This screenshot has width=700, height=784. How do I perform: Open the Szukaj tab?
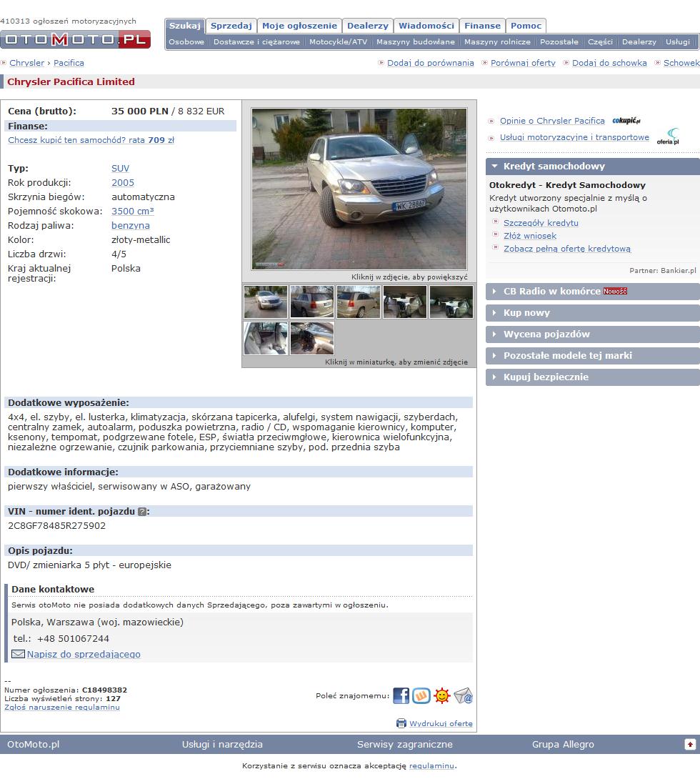pos(184,26)
